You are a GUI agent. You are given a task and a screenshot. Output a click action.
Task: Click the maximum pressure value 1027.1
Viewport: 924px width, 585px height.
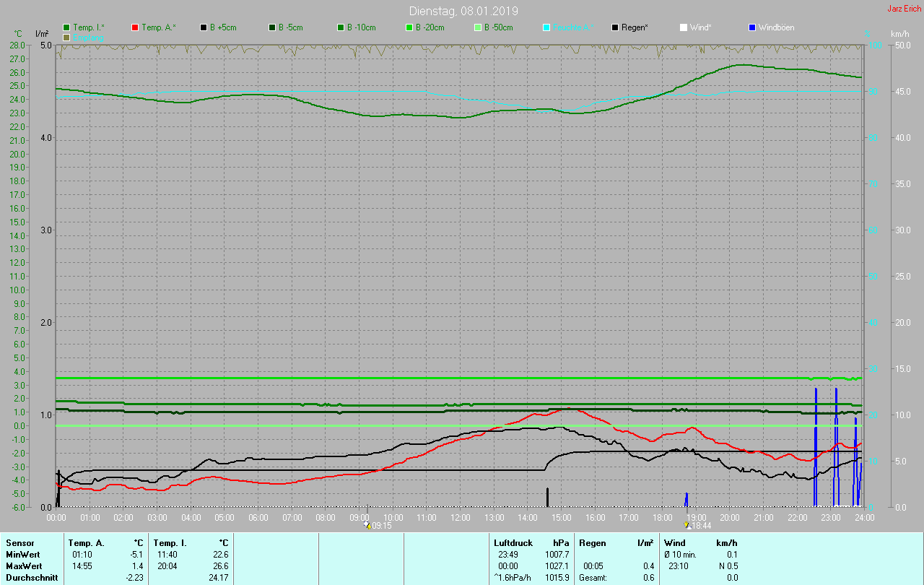[x=557, y=565]
